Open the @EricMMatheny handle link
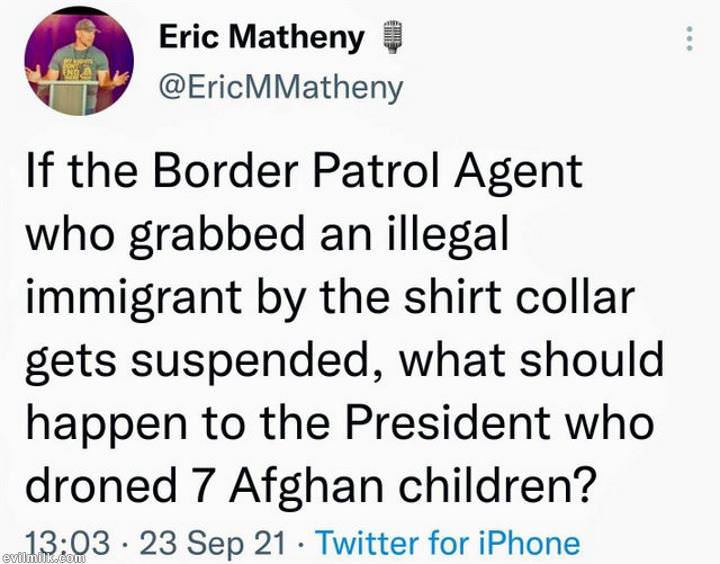720x564 pixels. [x=281, y=88]
